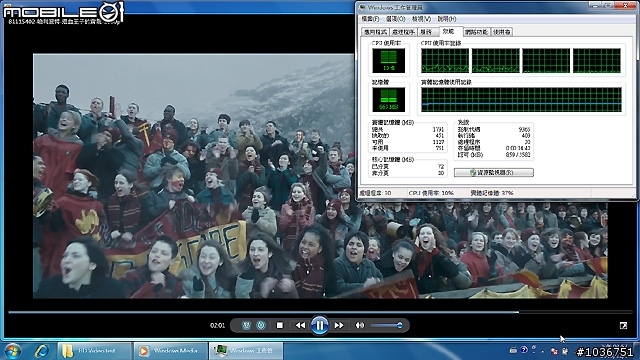Screen dimensions: 640x360
Task: Click the memory meter showing 663 MB
Action: coord(388,100)
